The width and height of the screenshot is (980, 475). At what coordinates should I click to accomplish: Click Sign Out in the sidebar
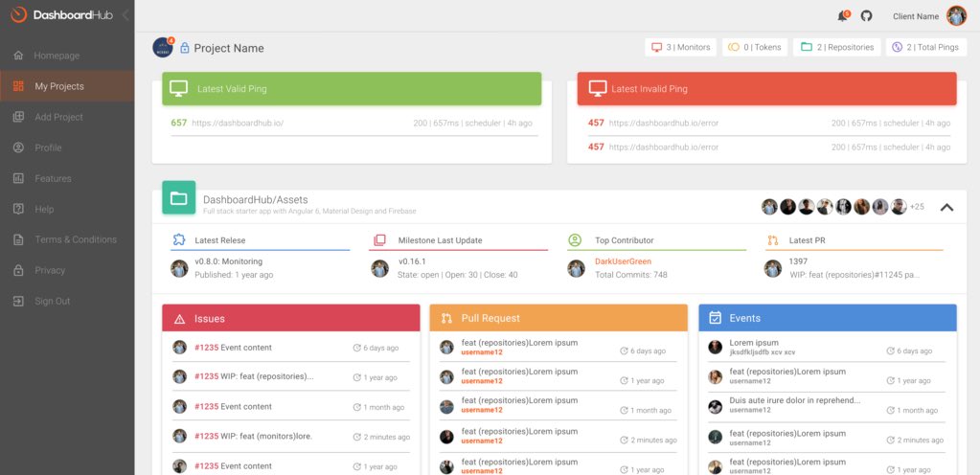click(67, 301)
